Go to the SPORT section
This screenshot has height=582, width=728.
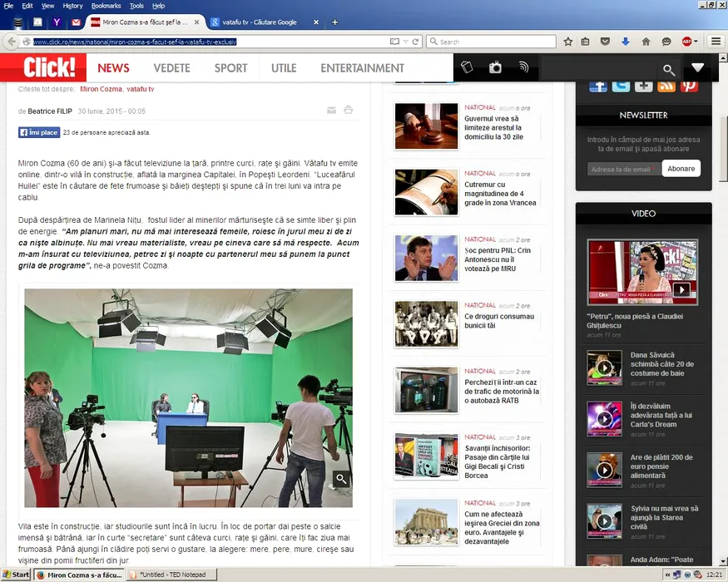[x=230, y=68]
